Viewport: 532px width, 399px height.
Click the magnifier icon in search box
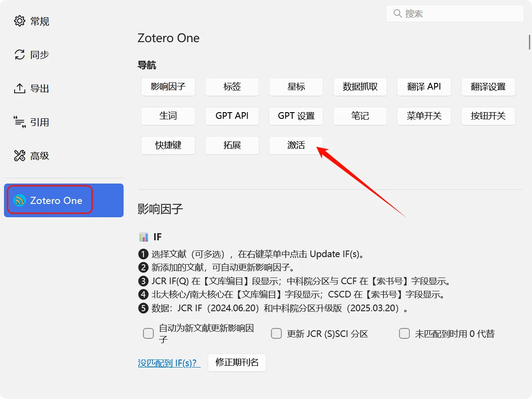pos(397,14)
